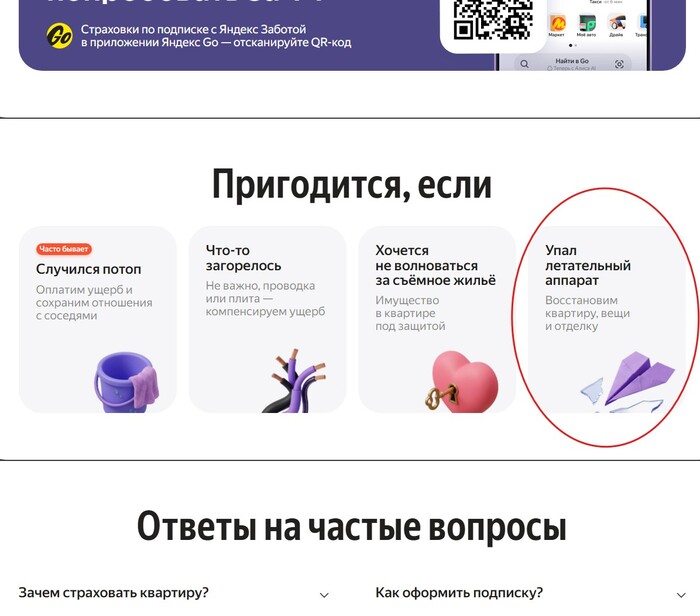Image resolution: width=700 pixels, height=616 pixels.
Task: Click text Имущество в квартире под защитой
Action: tap(410, 313)
